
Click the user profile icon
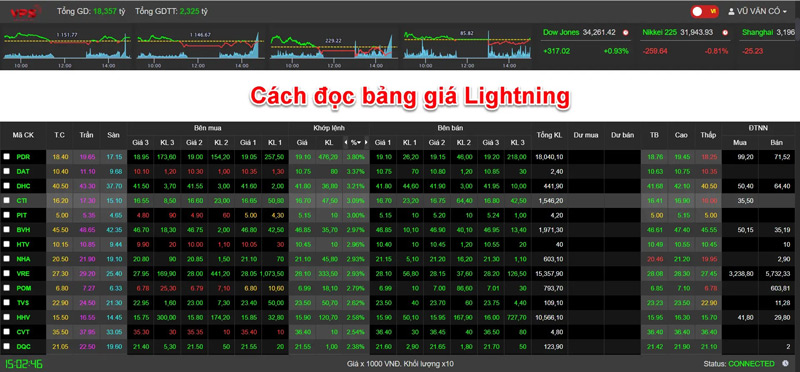[731, 11]
